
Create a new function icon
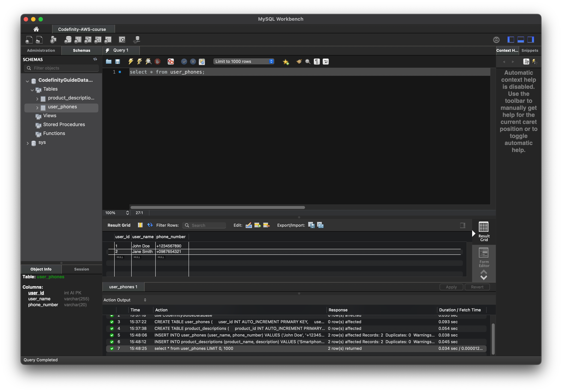pos(108,40)
